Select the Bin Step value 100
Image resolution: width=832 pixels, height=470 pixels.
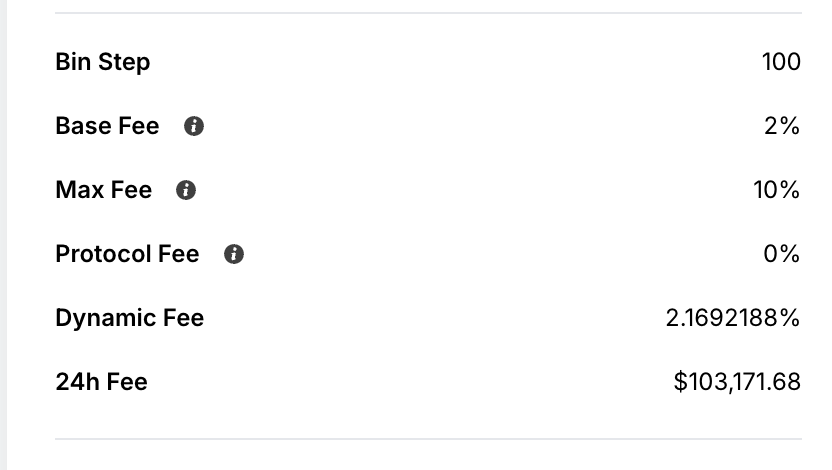[x=781, y=62]
